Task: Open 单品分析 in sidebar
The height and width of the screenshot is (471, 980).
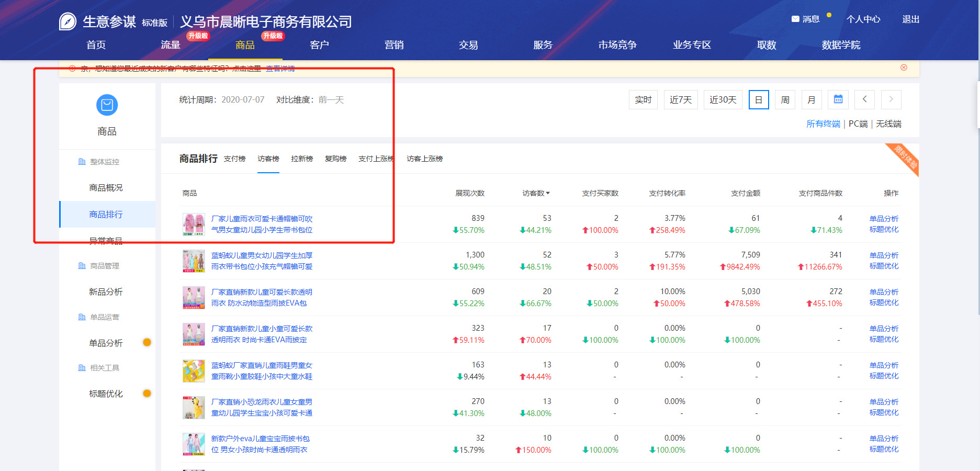Action: [x=106, y=343]
